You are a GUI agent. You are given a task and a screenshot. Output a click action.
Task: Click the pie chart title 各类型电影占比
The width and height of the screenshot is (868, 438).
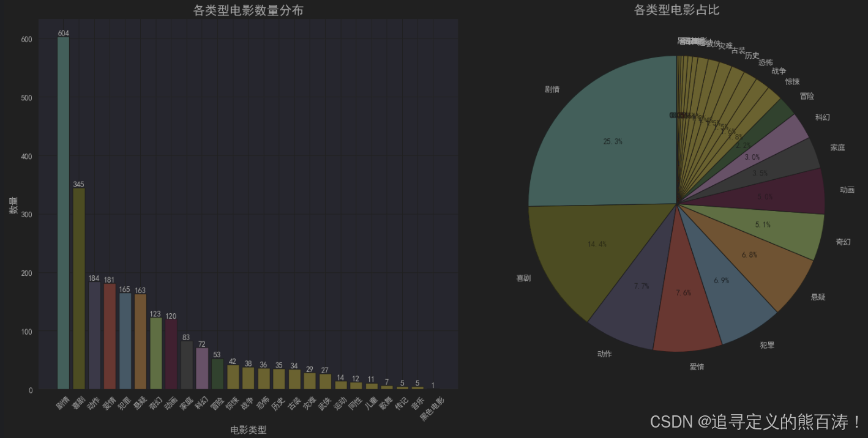[x=676, y=10]
